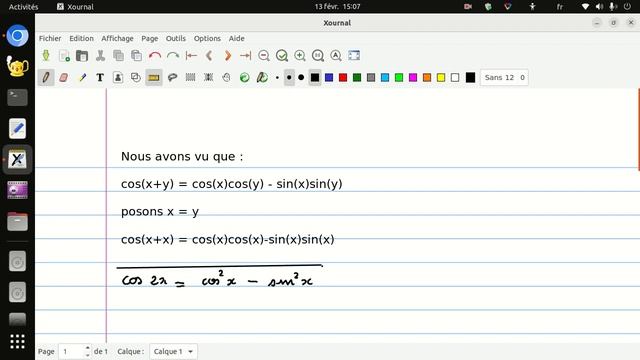Select the Hand tool
The width and height of the screenshot is (640, 360).
227,78
